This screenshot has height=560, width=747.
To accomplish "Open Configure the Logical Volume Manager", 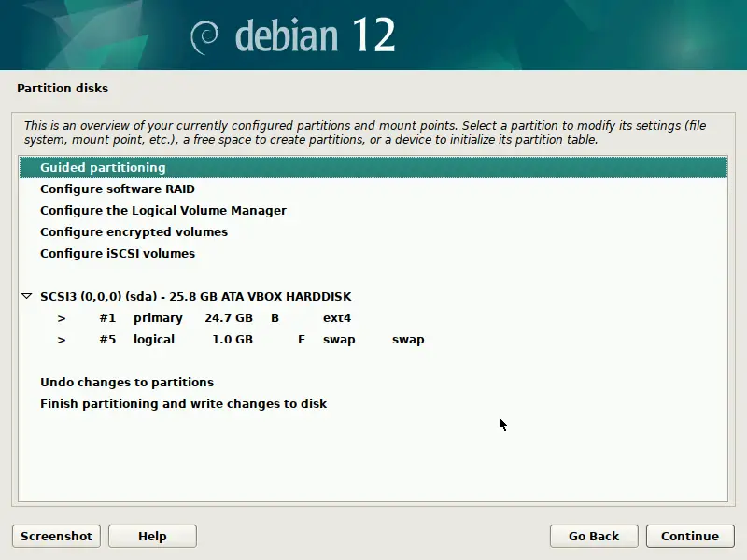I will [373, 211].
